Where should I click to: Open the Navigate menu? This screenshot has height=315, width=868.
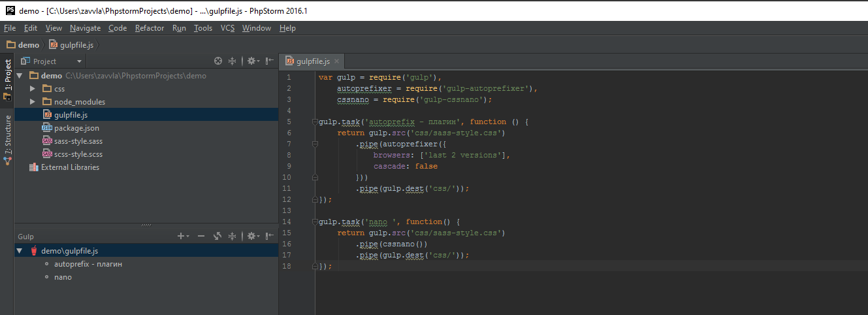tap(86, 28)
